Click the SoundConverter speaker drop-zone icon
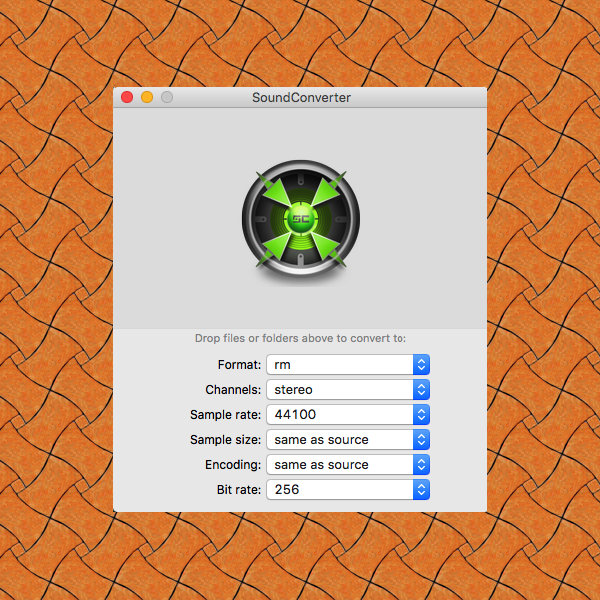This screenshot has height=600, width=600. [x=301, y=219]
